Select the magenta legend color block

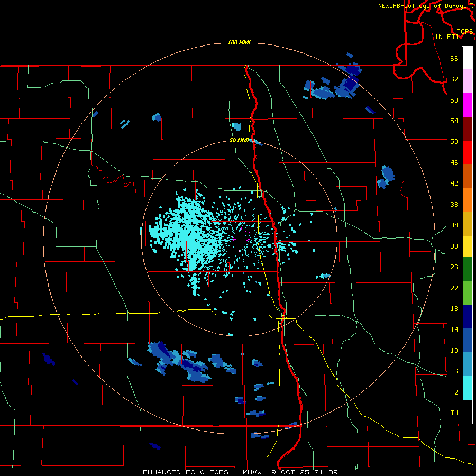[x=467, y=105]
